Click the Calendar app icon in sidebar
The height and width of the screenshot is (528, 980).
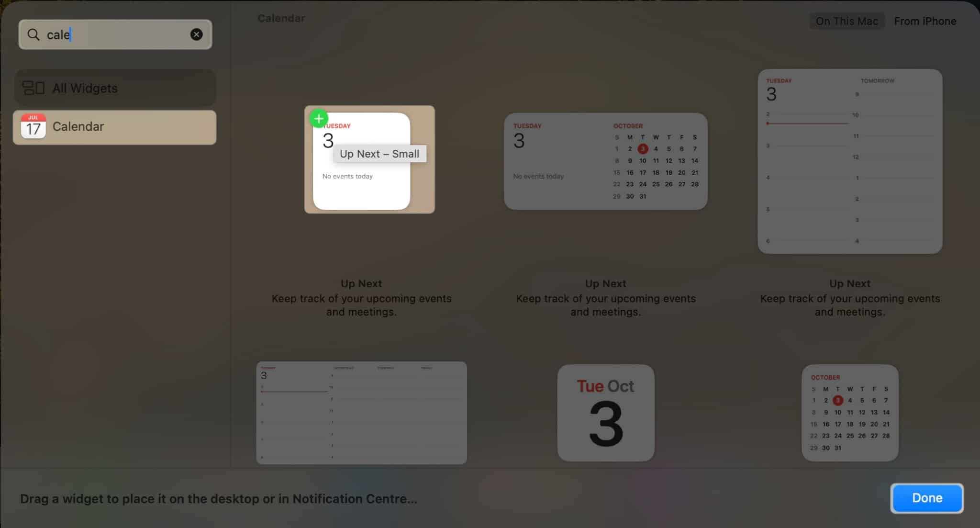(33, 127)
